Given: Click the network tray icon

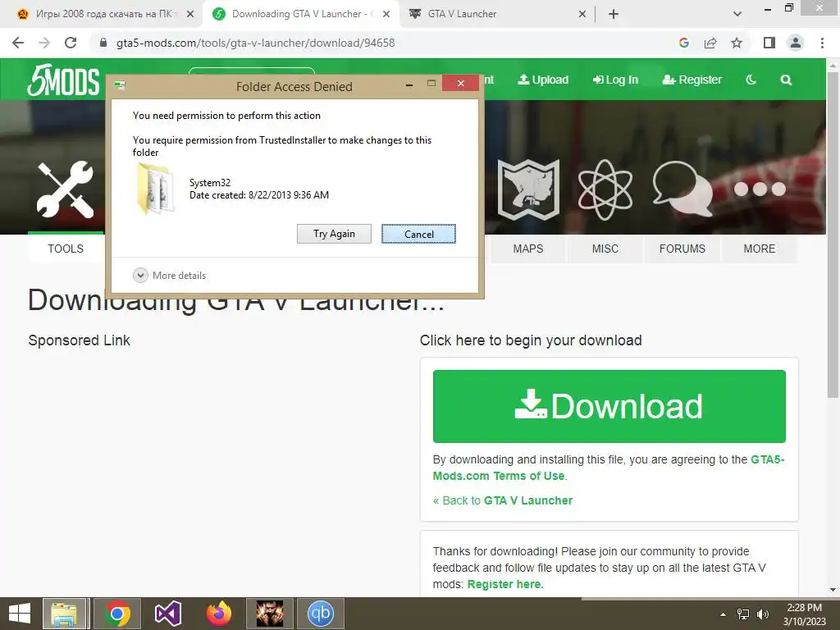Looking at the screenshot, I should pyautogui.click(x=743, y=614).
